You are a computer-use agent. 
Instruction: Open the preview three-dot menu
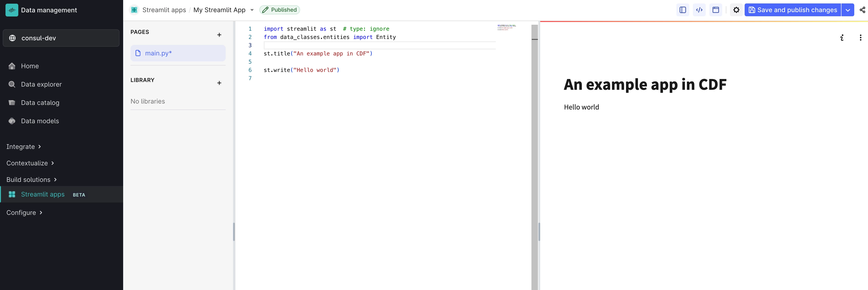tap(860, 38)
